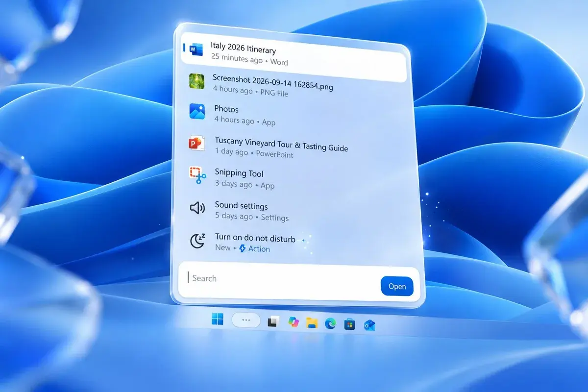Open the Screenshot 2026-09-14 thumbnail

coord(196,81)
